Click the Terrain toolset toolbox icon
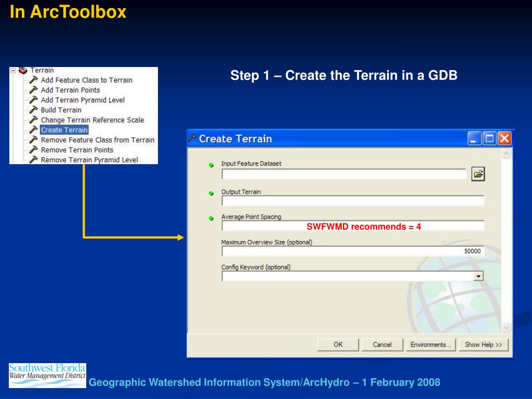This screenshot has width=532, height=399. pos(23,70)
